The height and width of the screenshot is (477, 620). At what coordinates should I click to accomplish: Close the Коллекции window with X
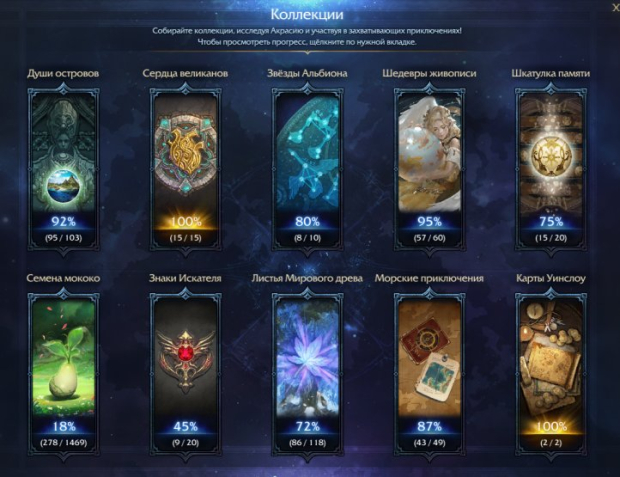point(616,8)
